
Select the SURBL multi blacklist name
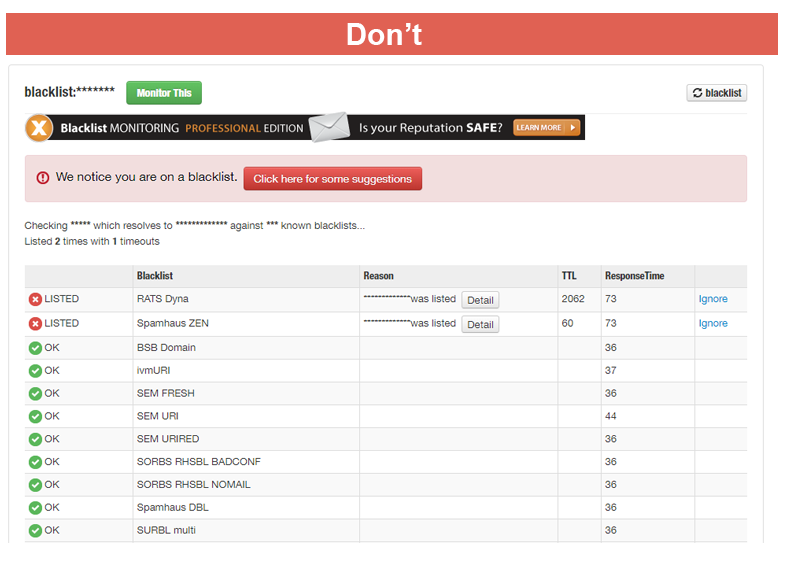pos(166,530)
